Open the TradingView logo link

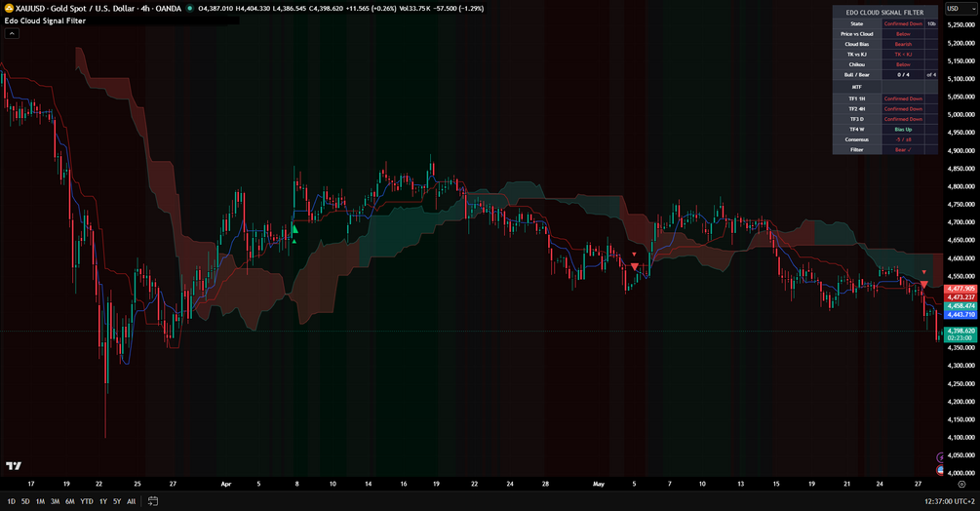[x=14, y=466]
